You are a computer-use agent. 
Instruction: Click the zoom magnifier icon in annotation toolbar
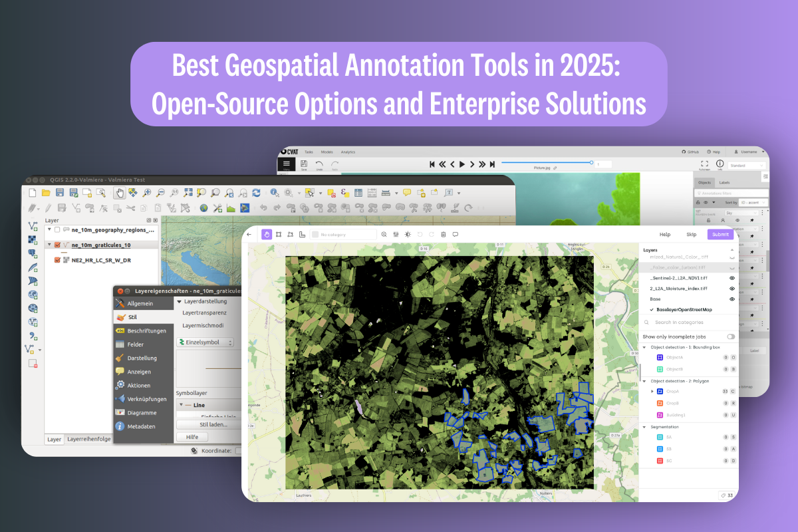(385, 234)
